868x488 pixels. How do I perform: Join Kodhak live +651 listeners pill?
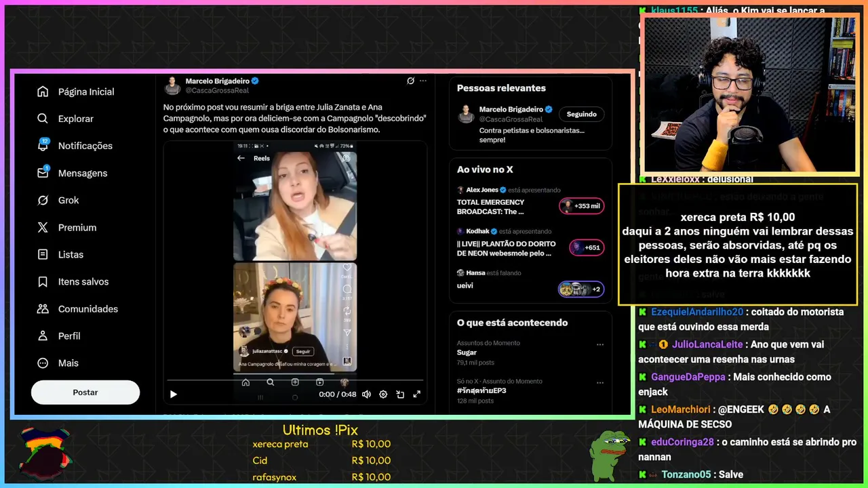(587, 247)
